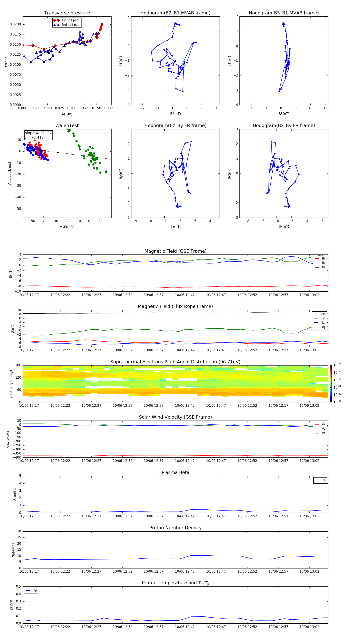Viewport: 351px width, 644px height.
Task: Click the "Magnetic Field (GSE Frame)" title
Action: click(175, 251)
